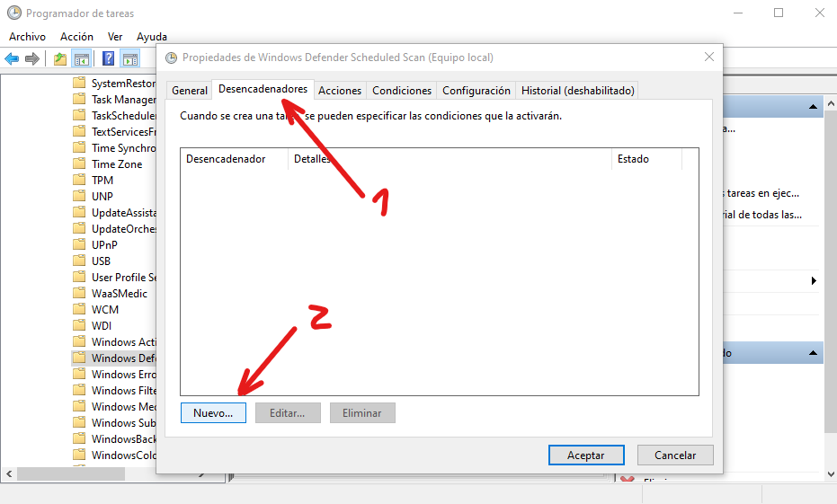Viewport: 837px width, 504px height.
Task: Expand the Actions pane submenu arrow
Action: coord(814,280)
